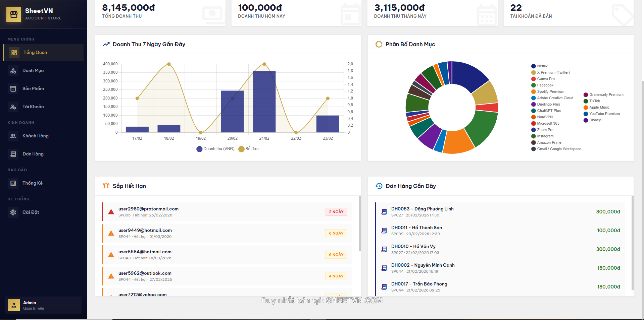Click the SheetVN store logo icon

point(14,14)
